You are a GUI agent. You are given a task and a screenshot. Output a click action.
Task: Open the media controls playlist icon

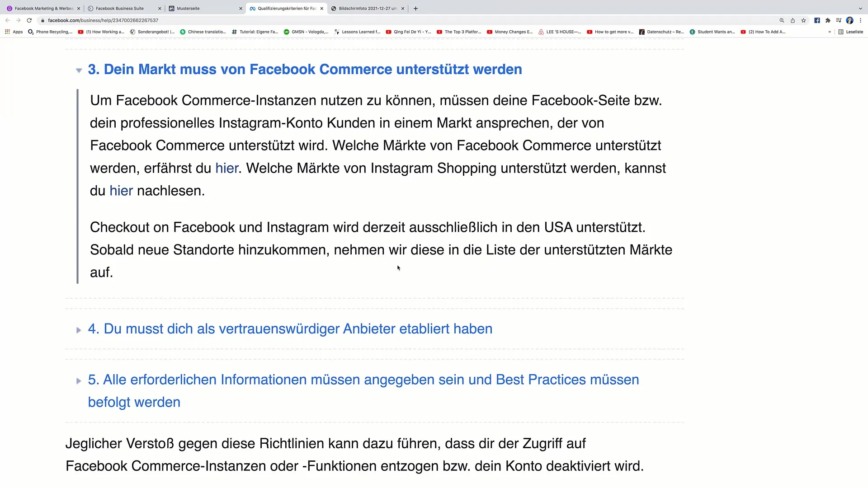(x=839, y=20)
